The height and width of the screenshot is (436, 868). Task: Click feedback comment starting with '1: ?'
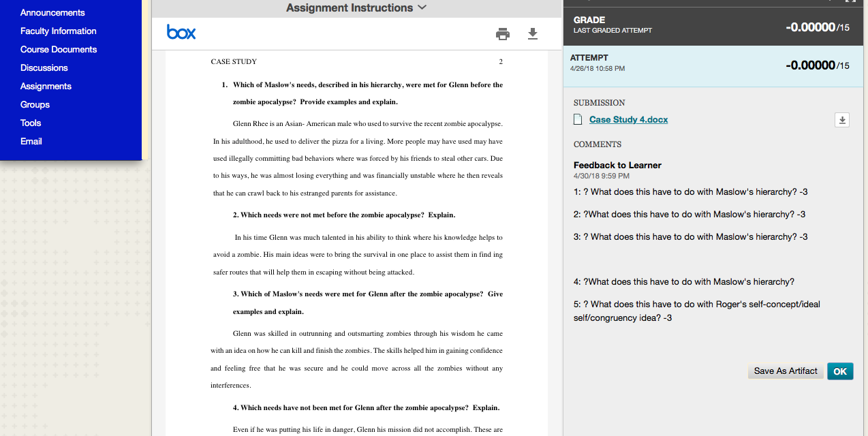pos(691,191)
